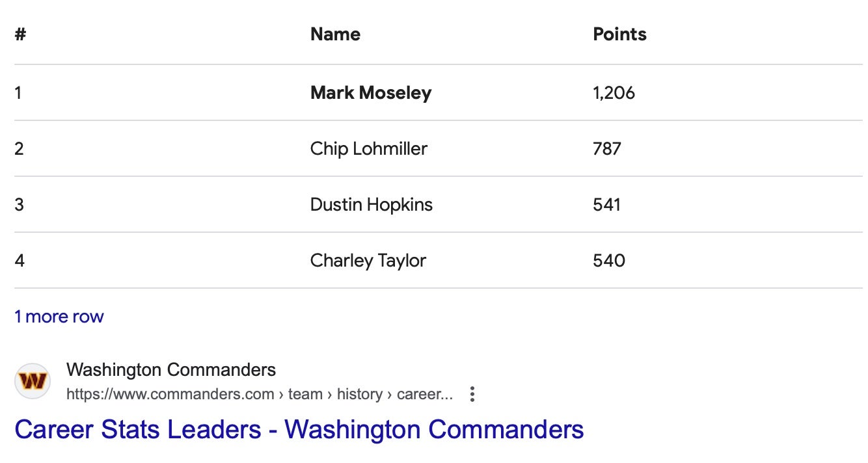Click the 540 points value
The height and width of the screenshot is (463, 868).
[609, 261]
